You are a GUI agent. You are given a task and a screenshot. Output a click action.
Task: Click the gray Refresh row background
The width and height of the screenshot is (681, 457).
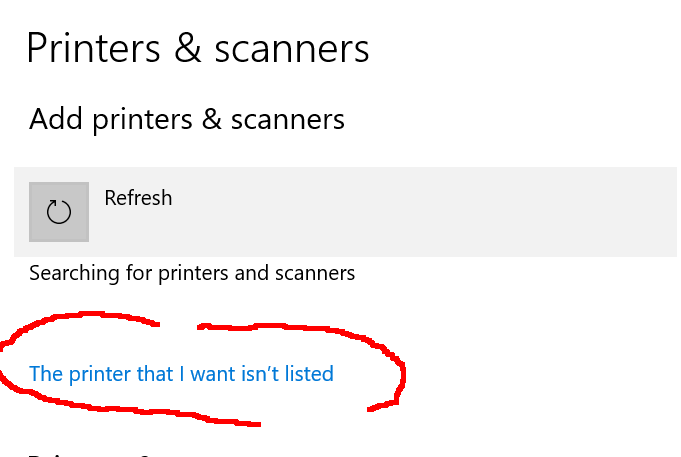click(345, 212)
